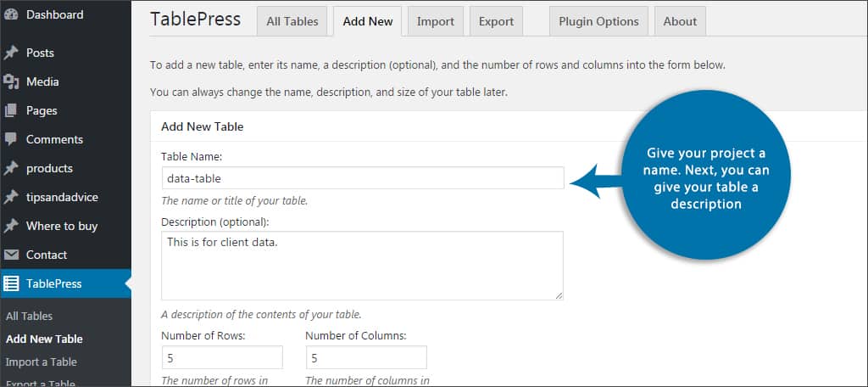Click the Number of Columns label
The height and width of the screenshot is (387, 868).
[356, 335]
